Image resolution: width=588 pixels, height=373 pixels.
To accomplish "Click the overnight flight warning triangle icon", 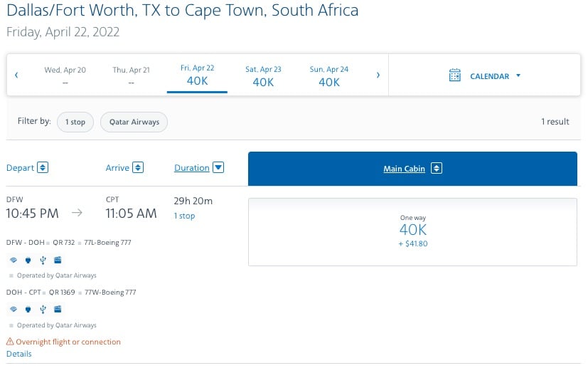I will 10,342.
